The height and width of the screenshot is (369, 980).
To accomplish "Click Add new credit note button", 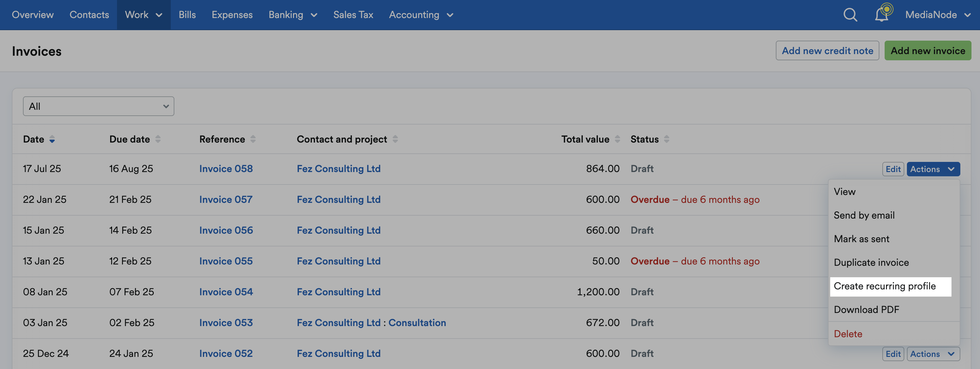I will [x=827, y=50].
